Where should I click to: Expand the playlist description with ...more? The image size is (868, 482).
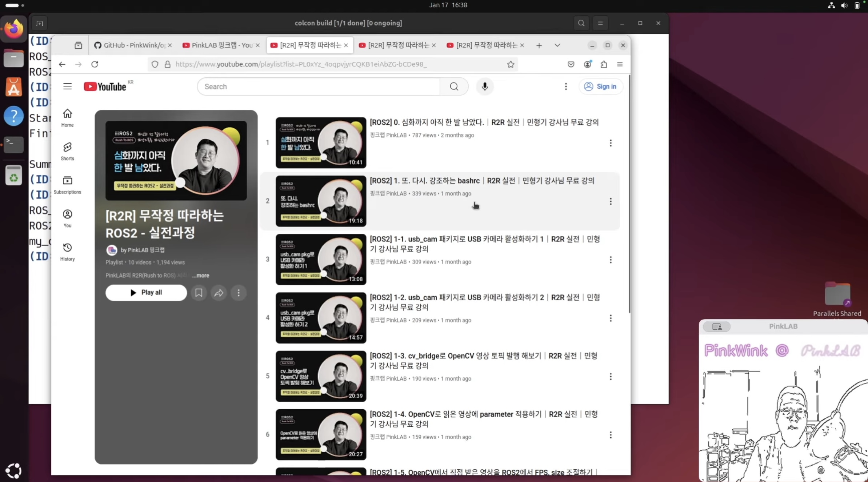tap(201, 276)
